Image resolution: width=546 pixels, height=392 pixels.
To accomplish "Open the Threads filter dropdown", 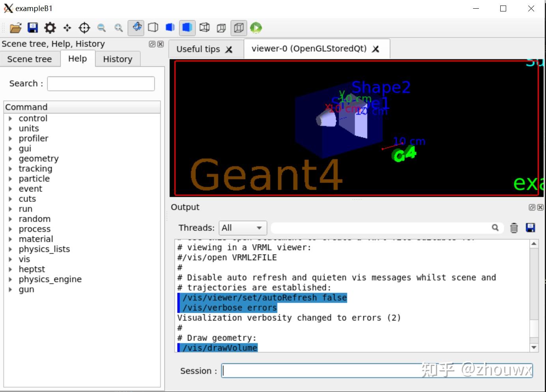I will 242,228.
